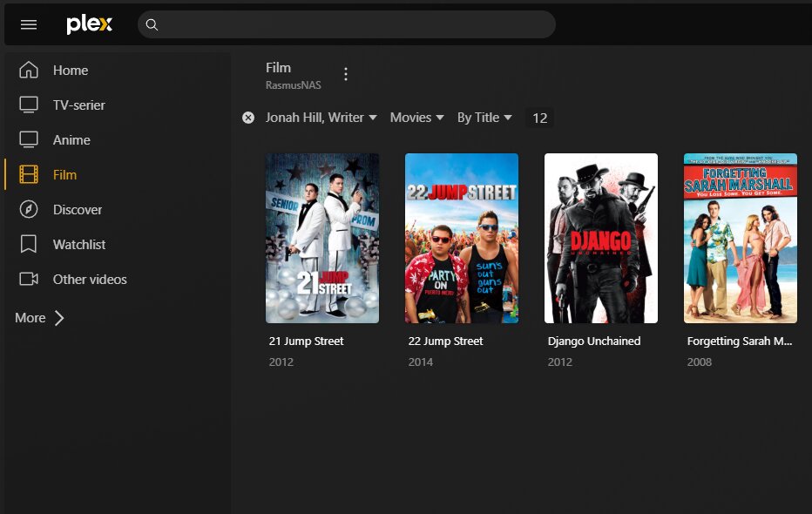The width and height of the screenshot is (812, 514).
Task: Expand More in sidebar
Action: click(39, 318)
